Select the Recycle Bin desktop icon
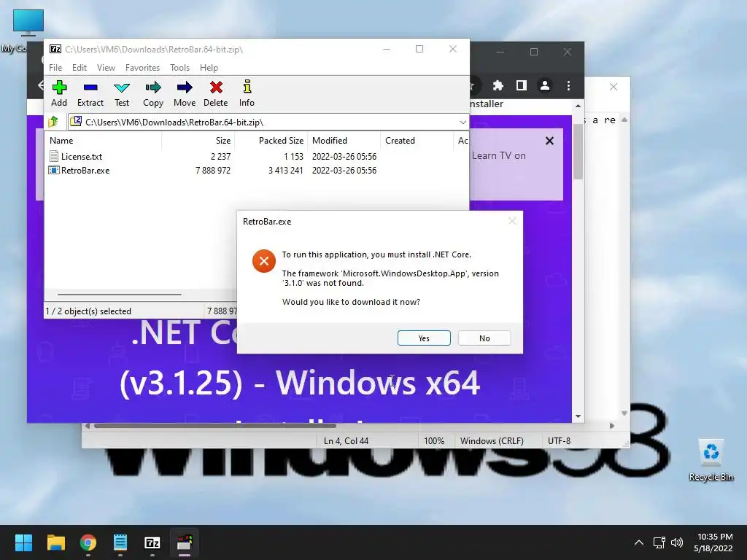Viewport: 747px width, 560px height. (x=711, y=460)
